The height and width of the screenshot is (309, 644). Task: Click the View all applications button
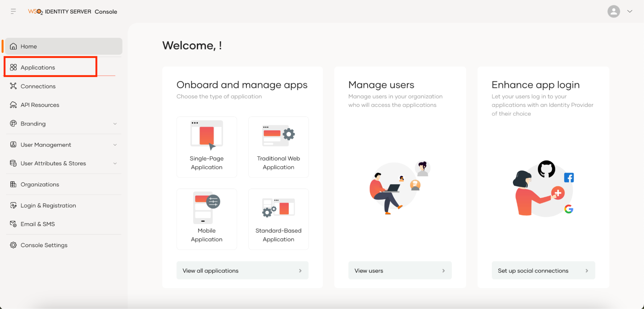point(242,270)
